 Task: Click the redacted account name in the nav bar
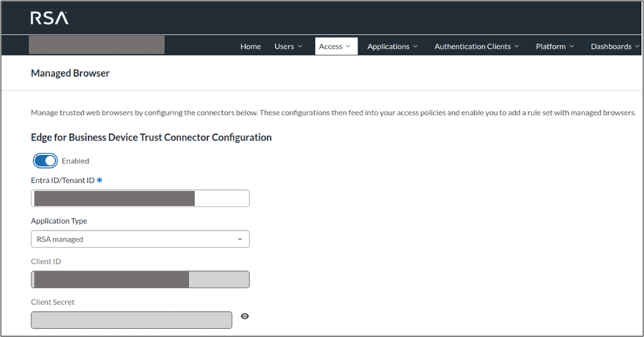point(96,45)
